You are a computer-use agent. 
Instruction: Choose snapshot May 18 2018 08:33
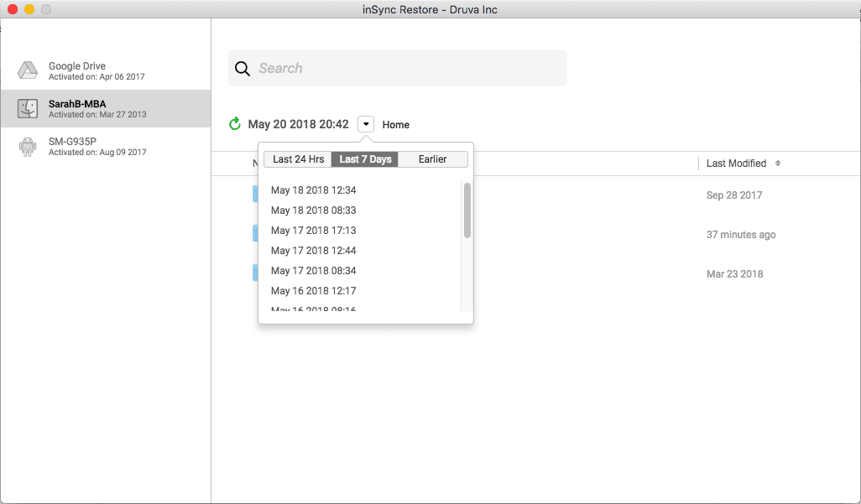pyautogui.click(x=313, y=210)
